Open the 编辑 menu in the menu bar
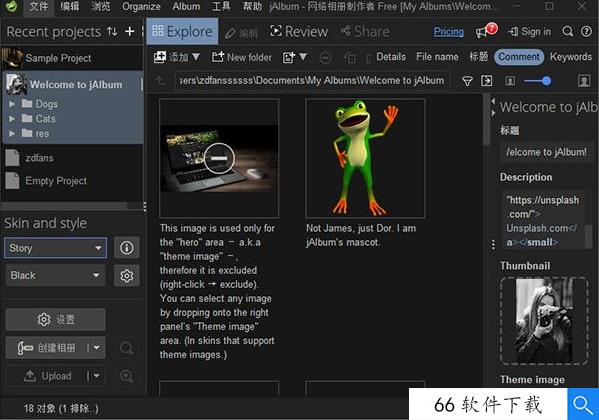The image size is (599, 420). (70, 6)
